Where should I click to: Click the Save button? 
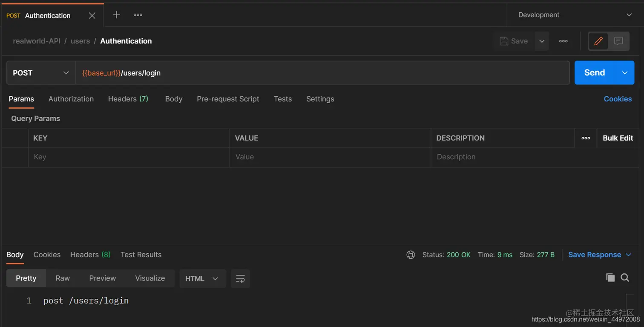[514, 41]
